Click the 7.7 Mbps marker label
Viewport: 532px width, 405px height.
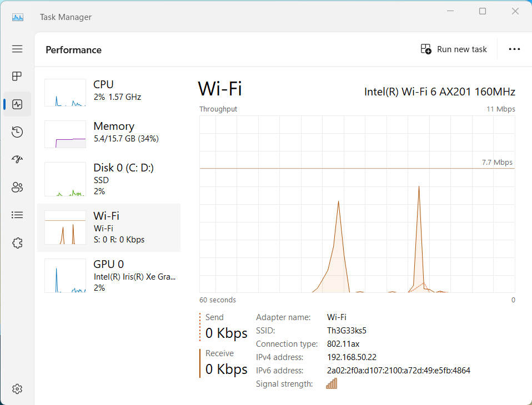coord(497,163)
